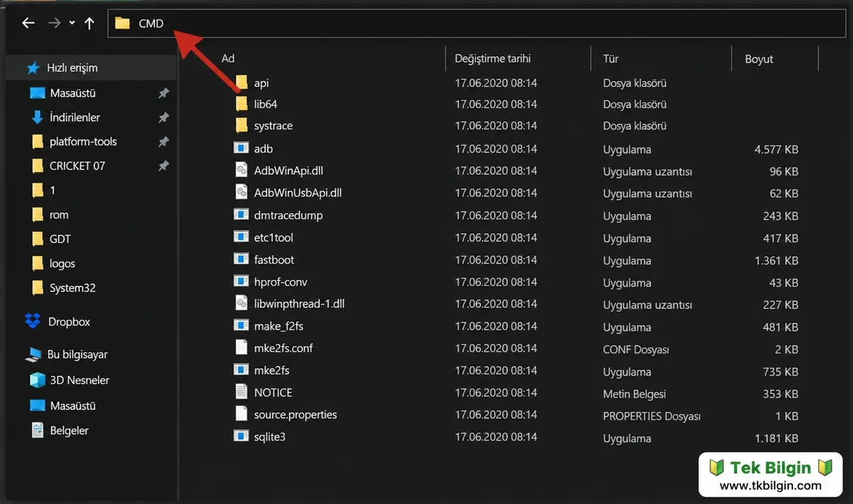Open rom folder in sidebar
853x504 pixels.
[59, 215]
